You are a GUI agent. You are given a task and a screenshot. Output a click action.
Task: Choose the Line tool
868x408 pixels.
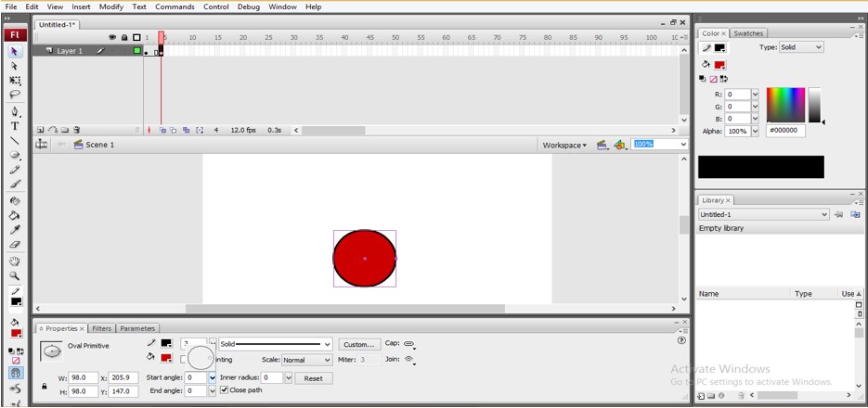[x=15, y=140]
